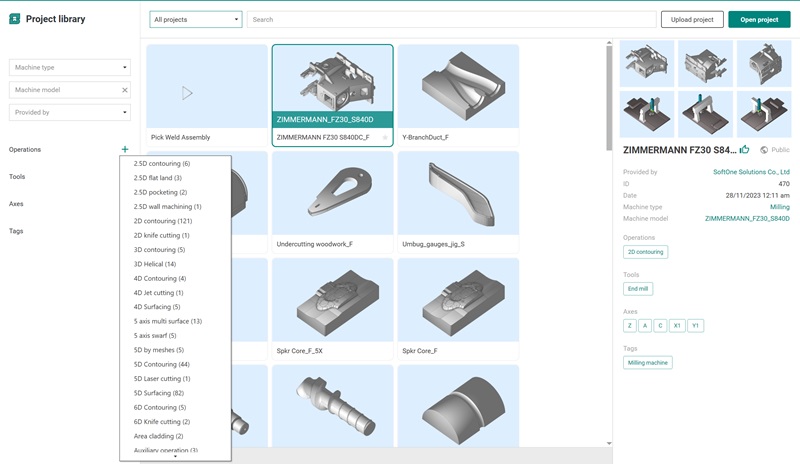View bottom-left machine preview thumbnail

click(x=646, y=114)
